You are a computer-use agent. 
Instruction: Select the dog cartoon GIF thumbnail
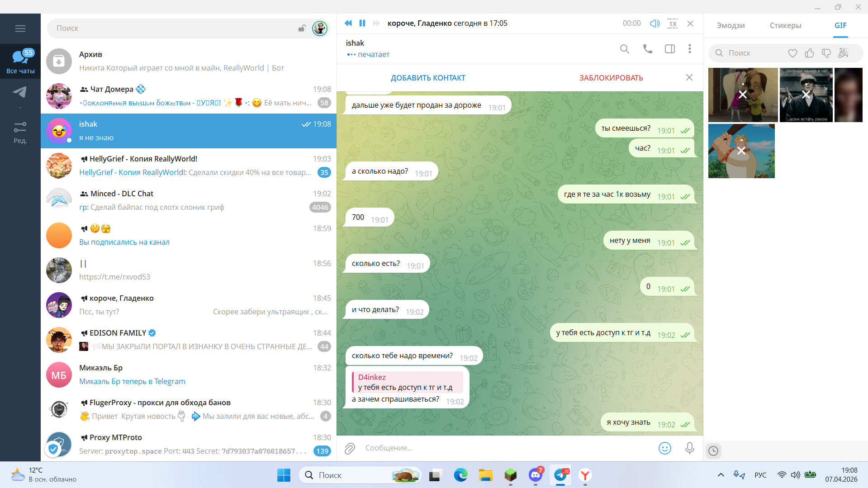tap(743, 95)
